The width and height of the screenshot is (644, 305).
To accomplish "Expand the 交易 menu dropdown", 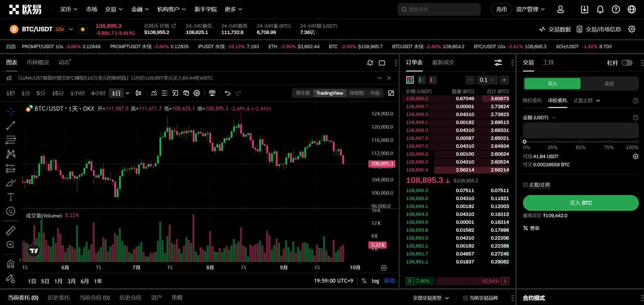I will tap(113, 9).
